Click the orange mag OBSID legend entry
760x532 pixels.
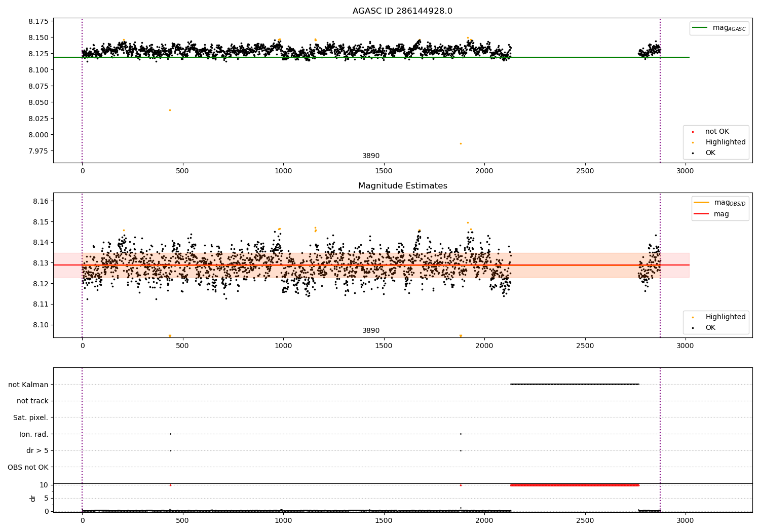coord(719,203)
